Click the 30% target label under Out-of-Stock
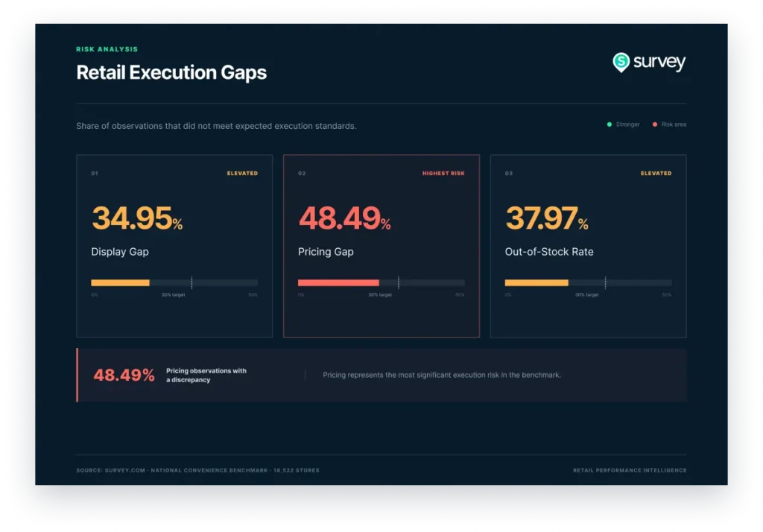The width and height of the screenshot is (763, 532). (x=587, y=295)
